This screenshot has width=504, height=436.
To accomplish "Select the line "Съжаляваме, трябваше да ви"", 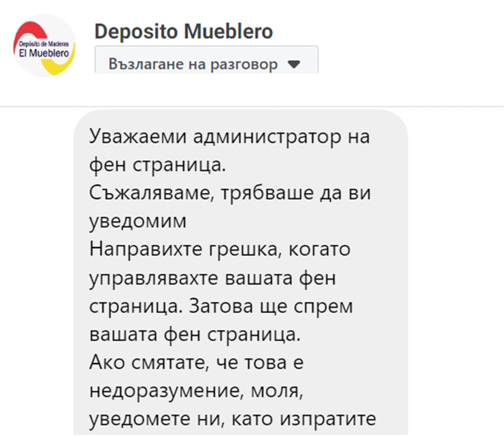I will pyautogui.click(x=230, y=193).
